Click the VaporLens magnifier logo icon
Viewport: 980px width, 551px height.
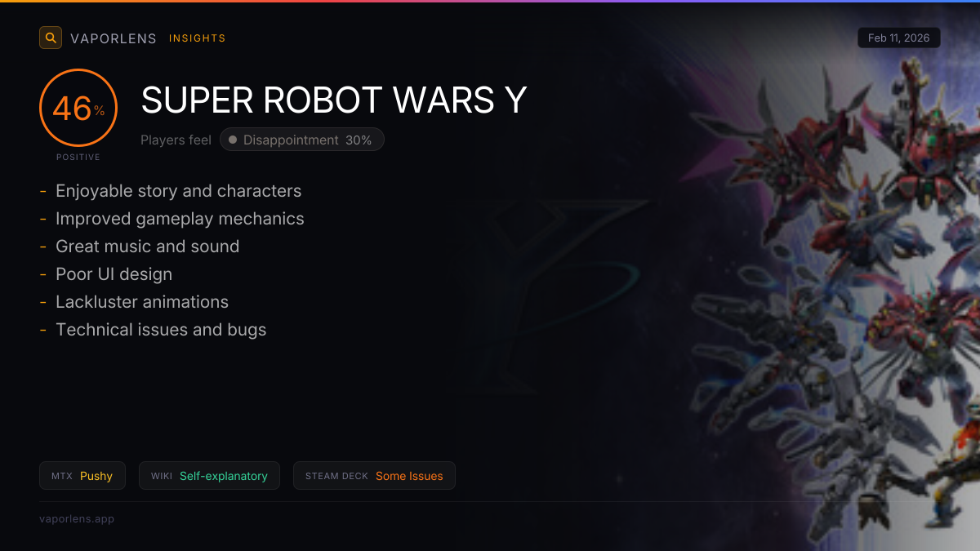click(x=51, y=38)
